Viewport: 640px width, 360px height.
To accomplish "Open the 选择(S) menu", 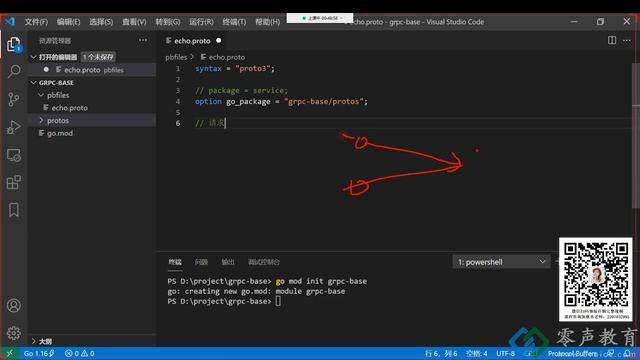I will tap(101, 22).
